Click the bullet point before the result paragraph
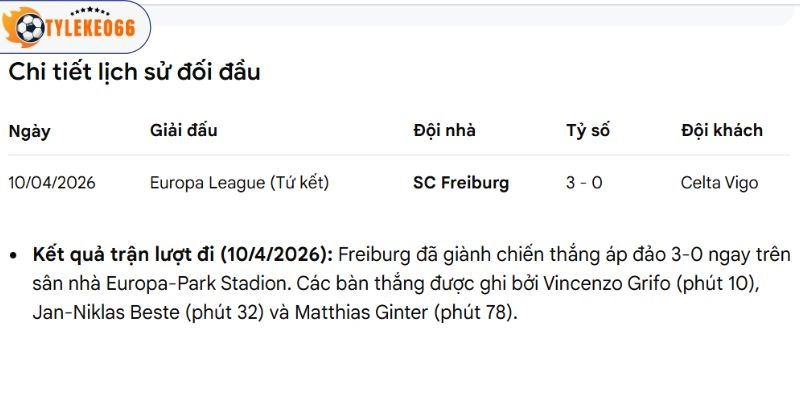 tap(13, 255)
